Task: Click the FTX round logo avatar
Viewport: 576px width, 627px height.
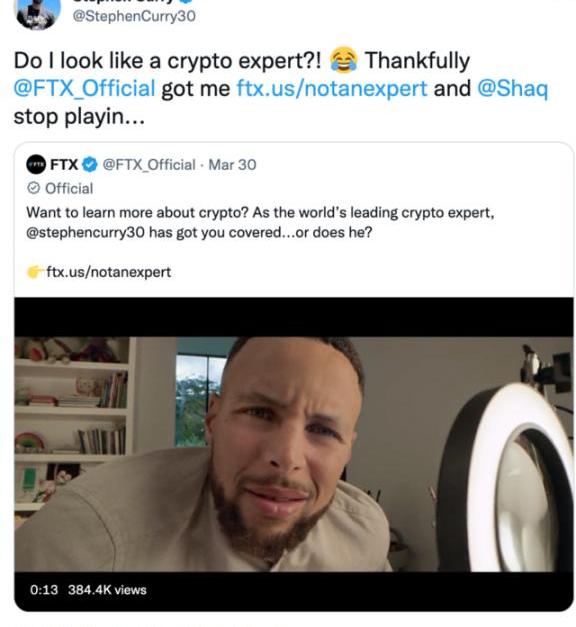Action: click(36, 164)
